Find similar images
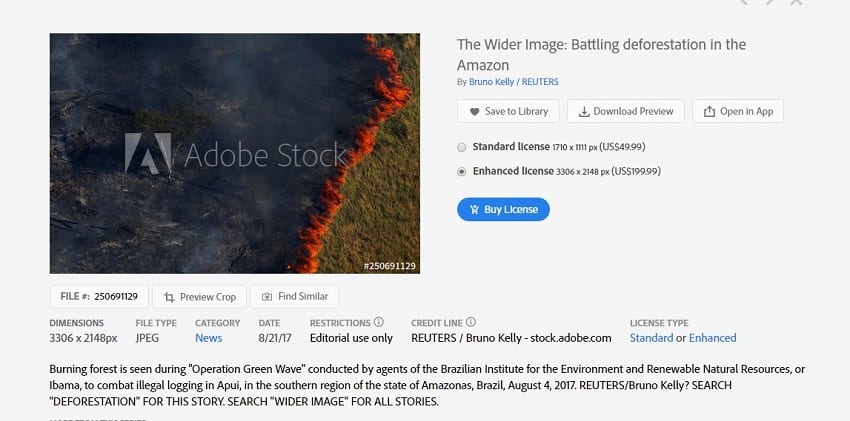The height and width of the screenshot is (421, 850). pyautogui.click(x=295, y=297)
